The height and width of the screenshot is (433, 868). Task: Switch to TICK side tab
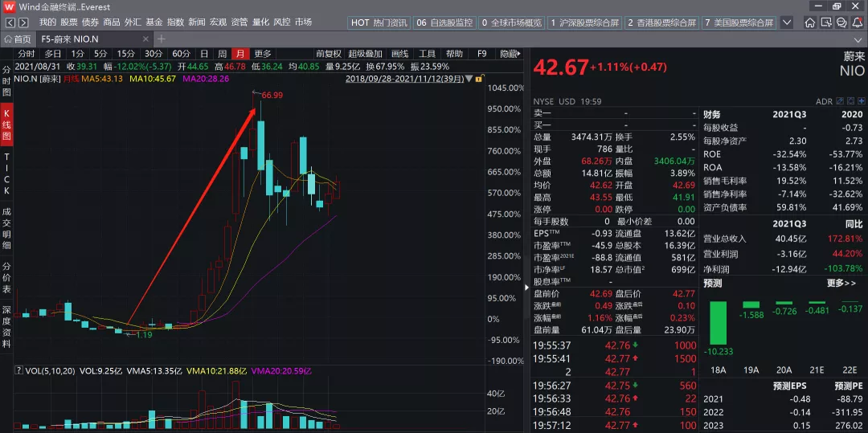coord(6,173)
